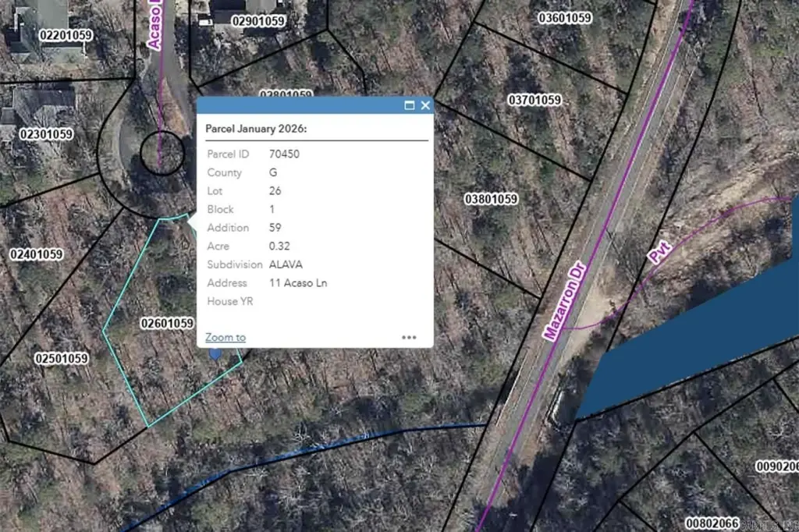Click the 11 Acaso Ln address value
Image resolution: width=799 pixels, height=532 pixels.
click(x=298, y=282)
